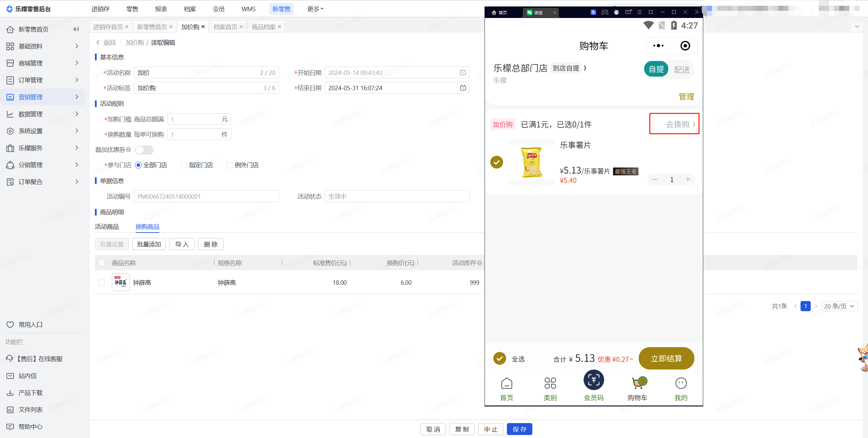
Task: Click the 保存 button
Action: [519, 429]
